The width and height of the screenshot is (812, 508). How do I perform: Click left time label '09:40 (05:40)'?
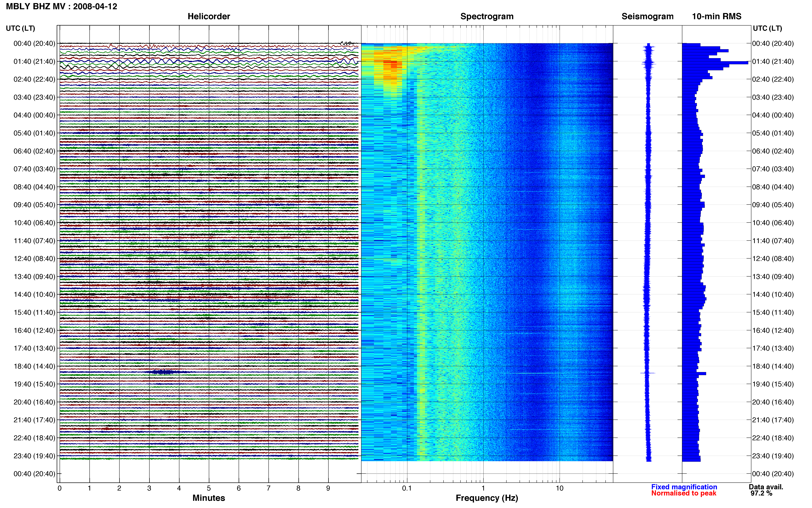point(34,205)
